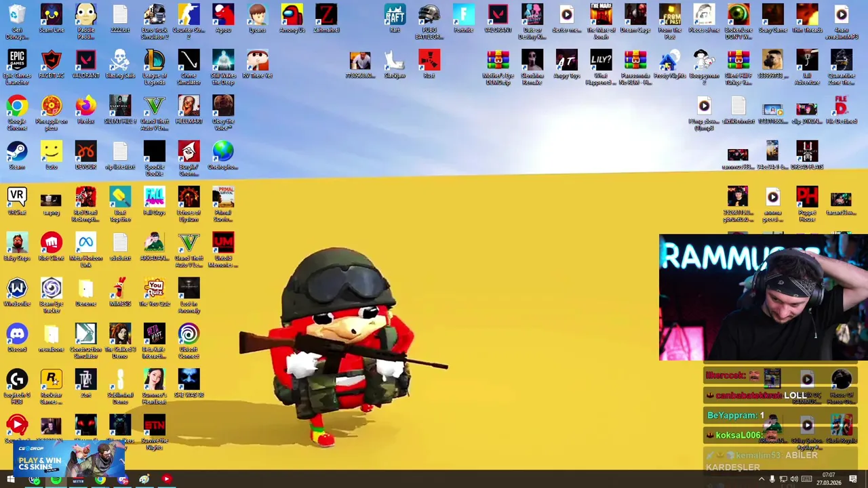Open notification center in taskbar
Image resolution: width=868 pixels, height=488 pixels.
click(x=853, y=480)
